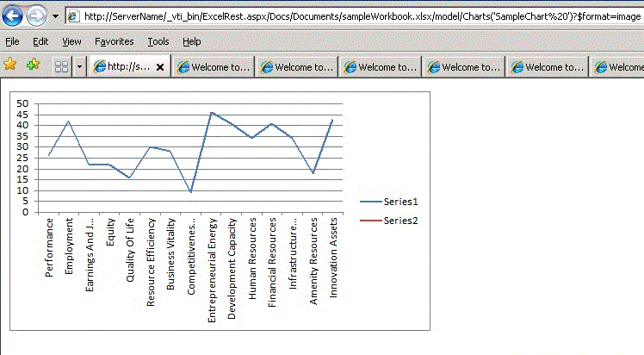Screen dimensions: 644x355
Task: Open the Help menu
Action: 192,41
